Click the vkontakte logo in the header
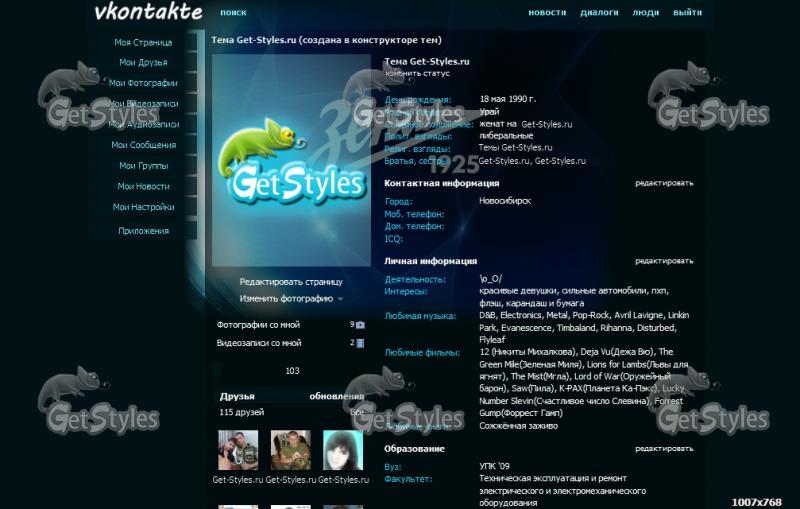The image size is (800, 509). pos(147,12)
